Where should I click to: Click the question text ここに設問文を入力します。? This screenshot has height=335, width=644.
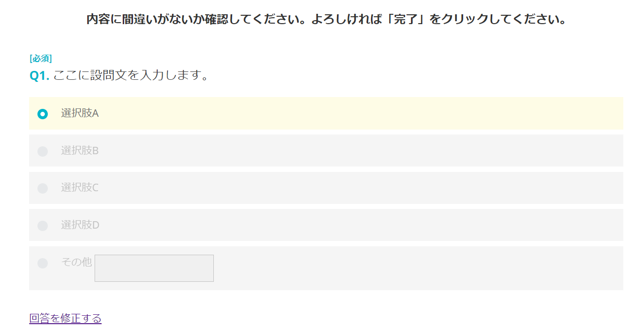tap(131, 76)
